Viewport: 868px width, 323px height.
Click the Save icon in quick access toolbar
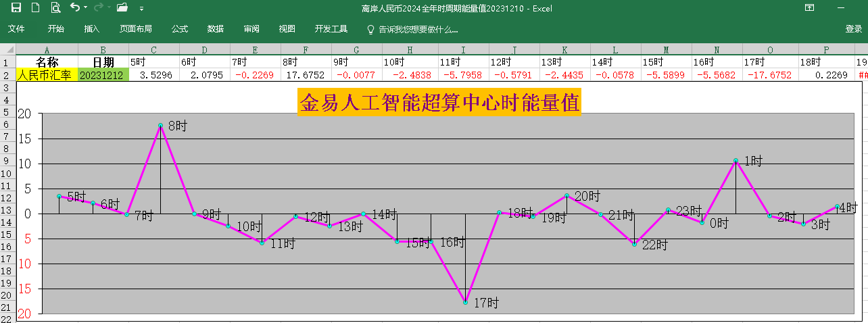[16, 8]
